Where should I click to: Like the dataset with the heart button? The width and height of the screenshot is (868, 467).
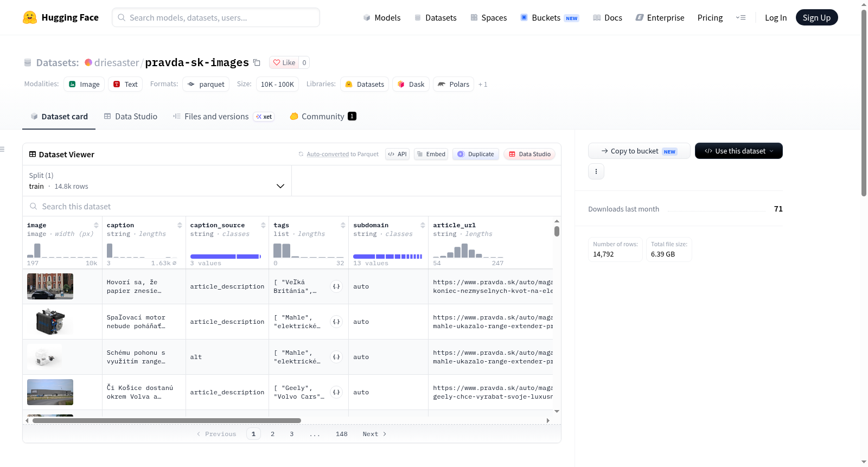(284, 62)
